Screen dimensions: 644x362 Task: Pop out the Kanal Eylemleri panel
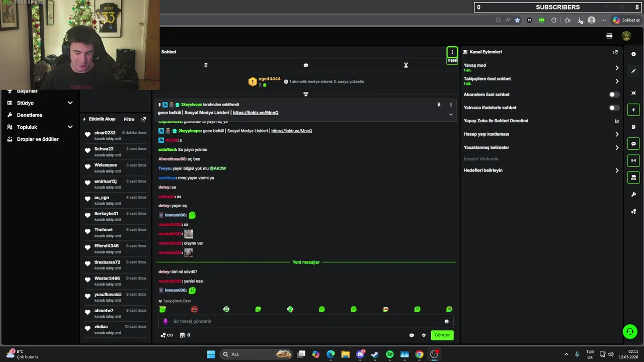(615, 52)
